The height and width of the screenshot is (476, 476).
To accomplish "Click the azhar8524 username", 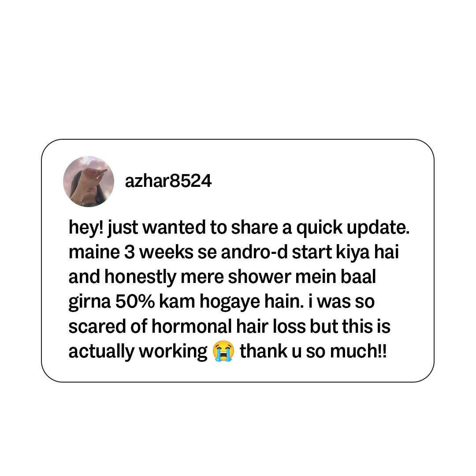I will 168,181.
